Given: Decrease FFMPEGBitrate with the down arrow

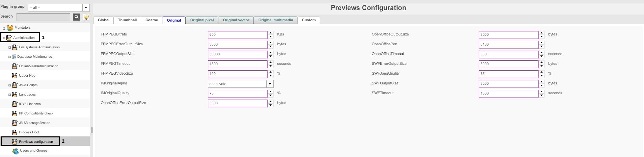Looking at the screenshot, I should pos(271,37).
